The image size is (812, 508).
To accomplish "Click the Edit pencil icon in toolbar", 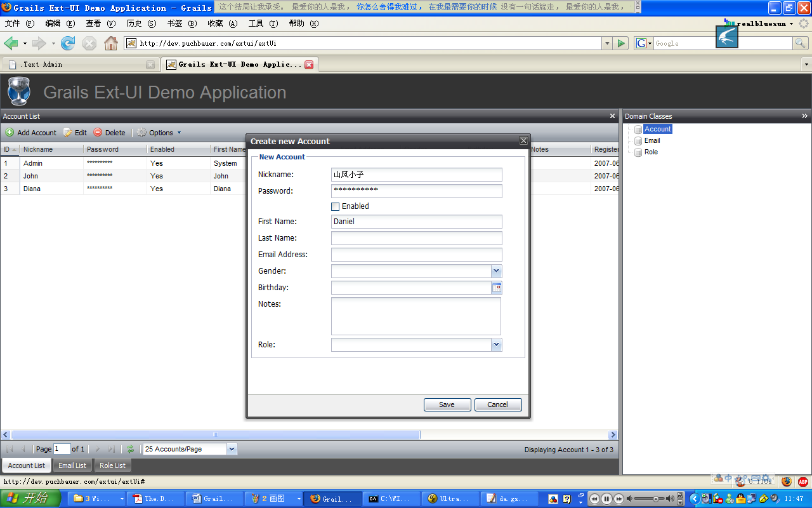I will coord(68,133).
